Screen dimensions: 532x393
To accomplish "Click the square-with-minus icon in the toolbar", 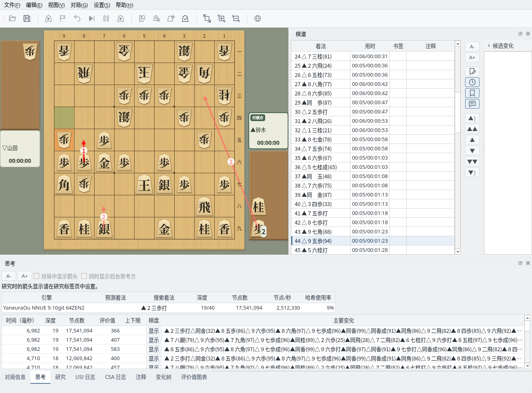I will click(x=236, y=18).
